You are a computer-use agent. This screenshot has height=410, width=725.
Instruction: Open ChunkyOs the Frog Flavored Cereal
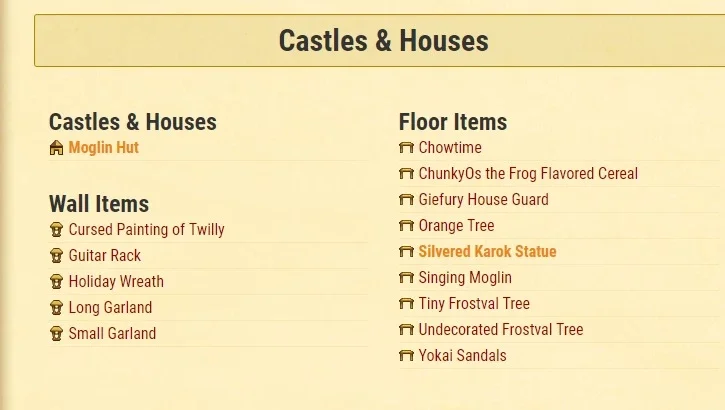(x=528, y=174)
